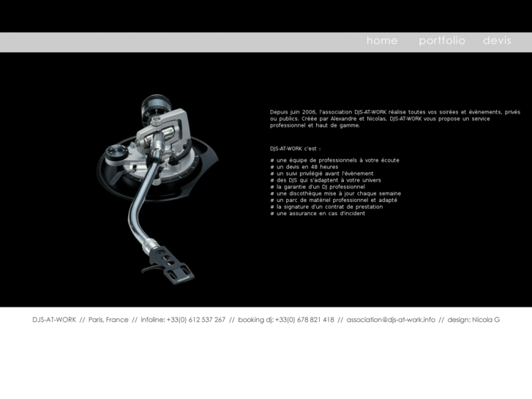Go to the portfolio section

[442, 41]
